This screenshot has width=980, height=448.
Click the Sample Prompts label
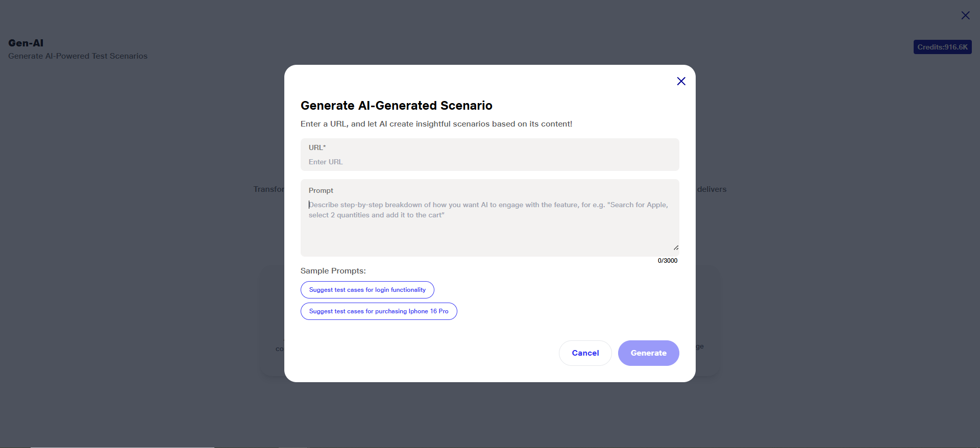[333, 271]
